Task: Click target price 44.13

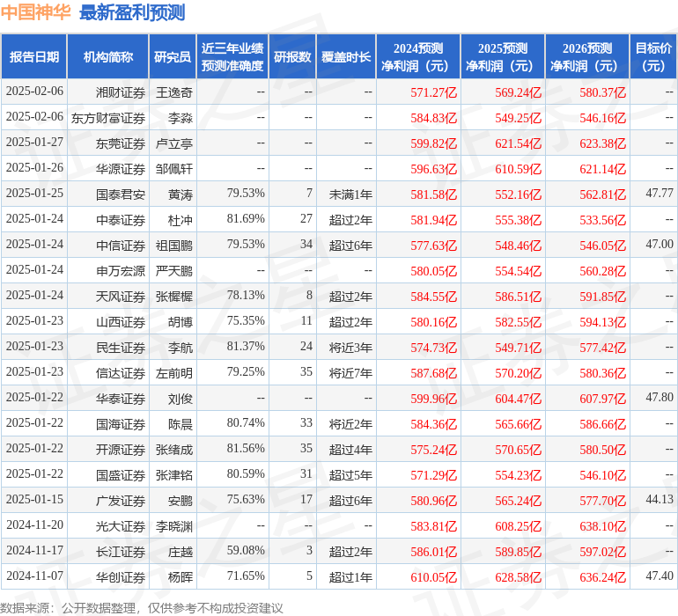Action: pyautogui.click(x=660, y=499)
